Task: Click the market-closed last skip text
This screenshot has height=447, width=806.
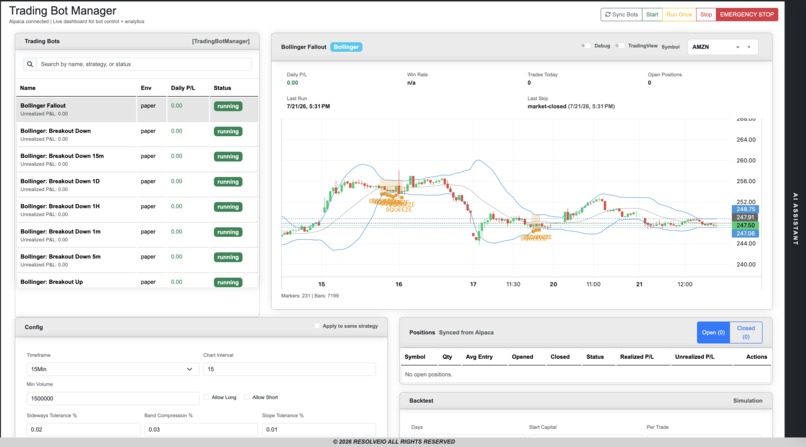Action: click(571, 106)
